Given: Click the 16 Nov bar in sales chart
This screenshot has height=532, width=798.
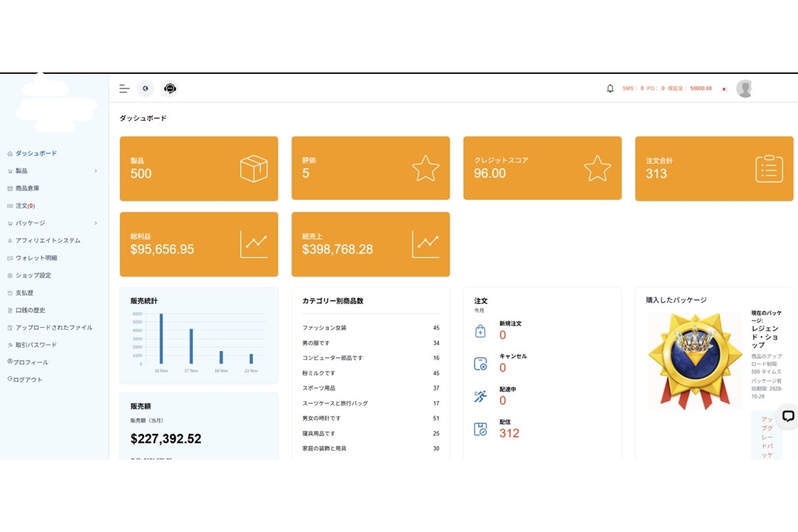Looking at the screenshot, I should 161,338.
